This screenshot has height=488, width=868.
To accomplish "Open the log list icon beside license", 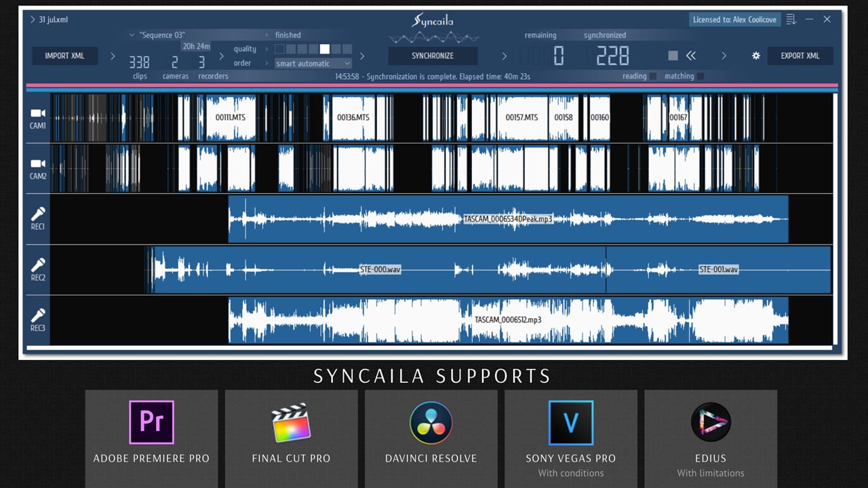I will click(x=791, y=20).
